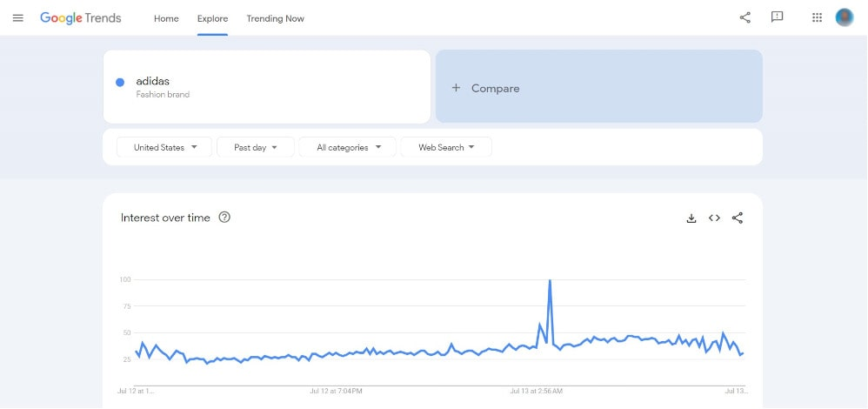
Task: Open the Past day time range dropdown
Action: pyautogui.click(x=255, y=147)
